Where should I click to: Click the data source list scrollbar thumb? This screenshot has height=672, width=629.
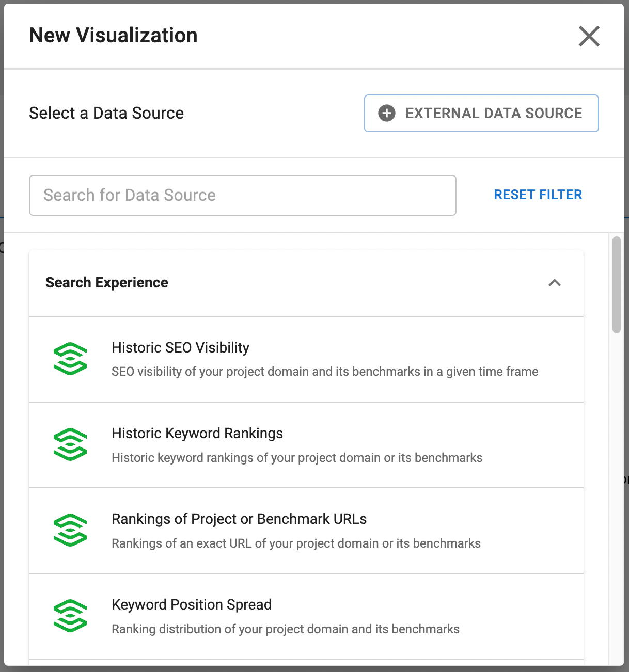(x=616, y=285)
